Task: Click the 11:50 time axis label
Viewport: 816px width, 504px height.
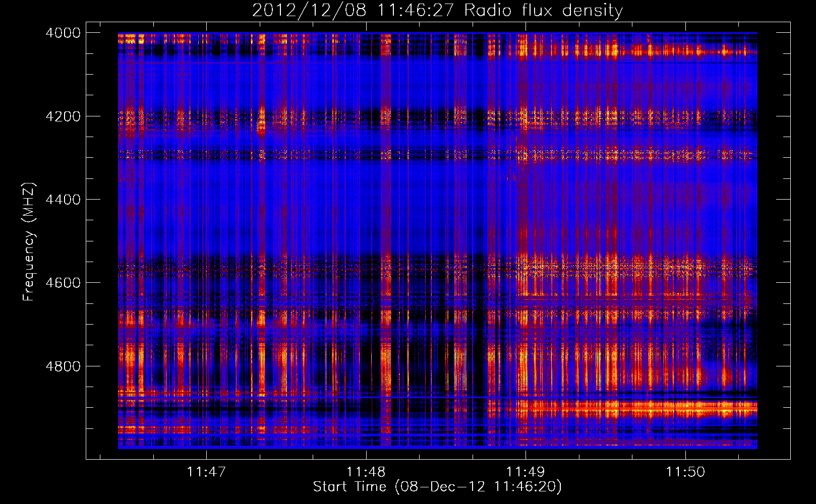Action: coord(685,472)
